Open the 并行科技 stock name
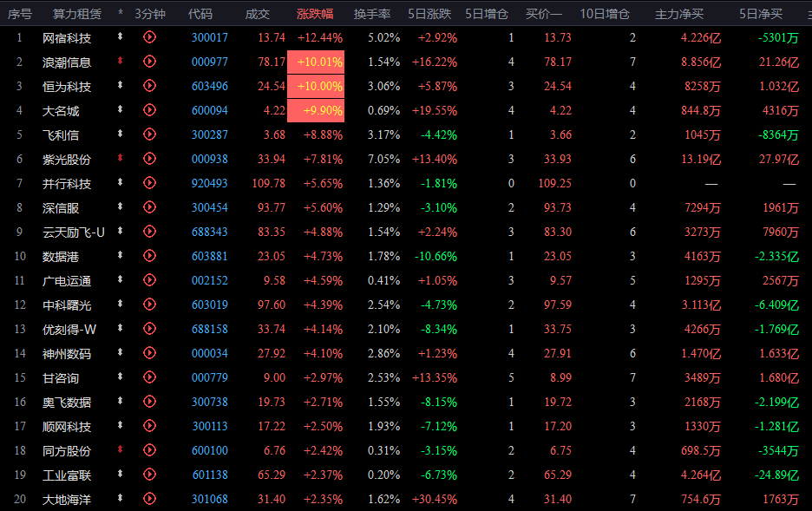 (x=67, y=184)
